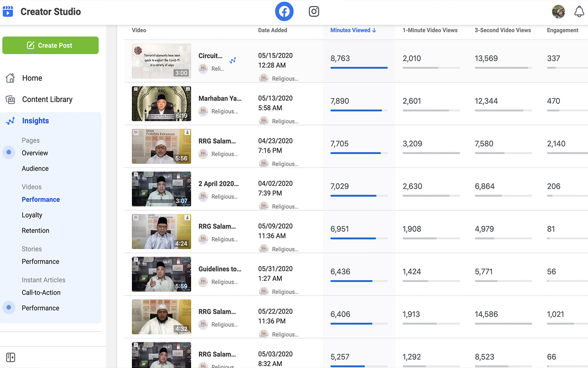
Task: Open the Marhaban Ya video title link
Action: pyautogui.click(x=220, y=98)
